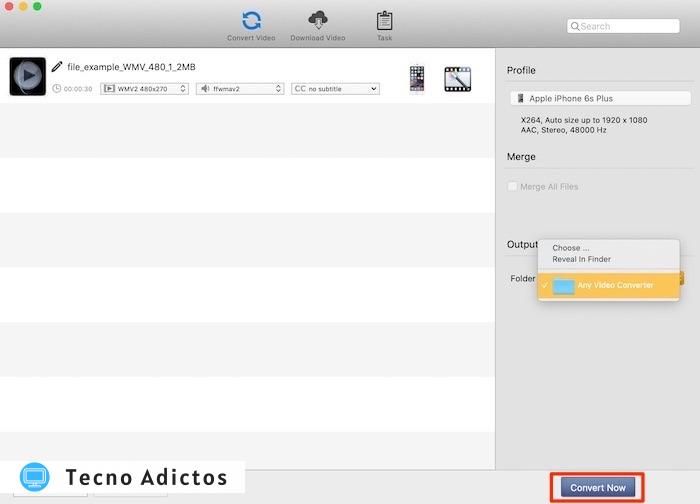Image resolution: width=700 pixels, height=504 pixels.
Task: Select Reveal In Finder menu entry
Action: click(x=581, y=260)
